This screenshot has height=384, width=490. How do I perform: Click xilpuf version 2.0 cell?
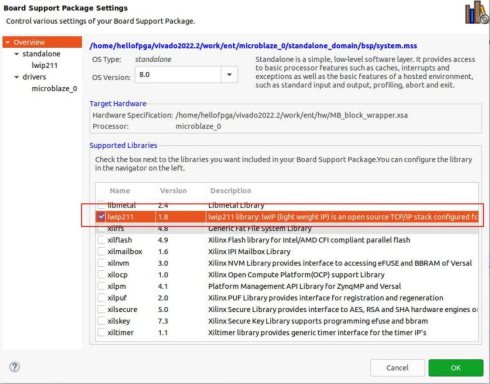(163, 298)
